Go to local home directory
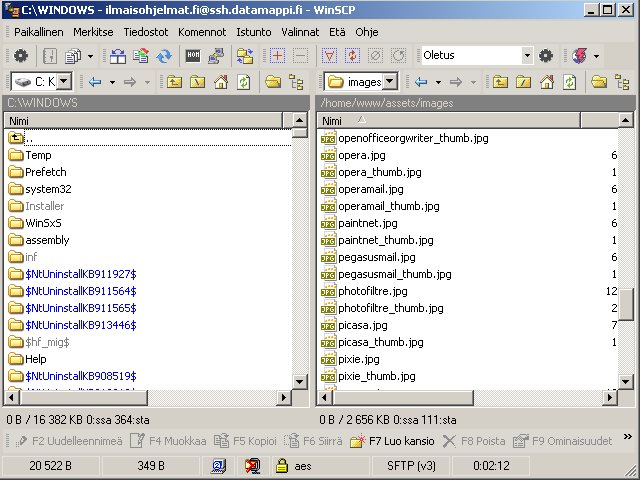This screenshot has width=640, height=480. 221,82
